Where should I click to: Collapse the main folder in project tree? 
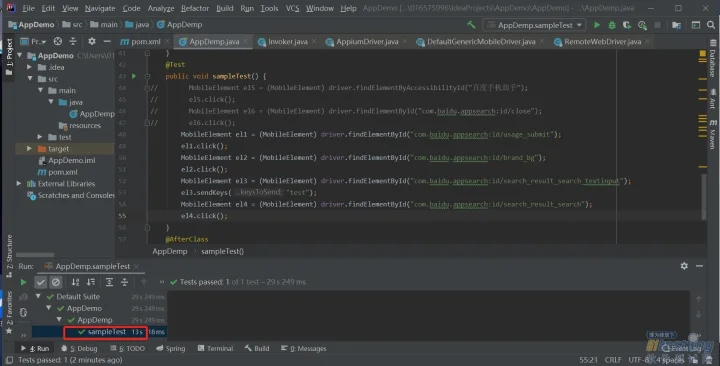click(40, 90)
